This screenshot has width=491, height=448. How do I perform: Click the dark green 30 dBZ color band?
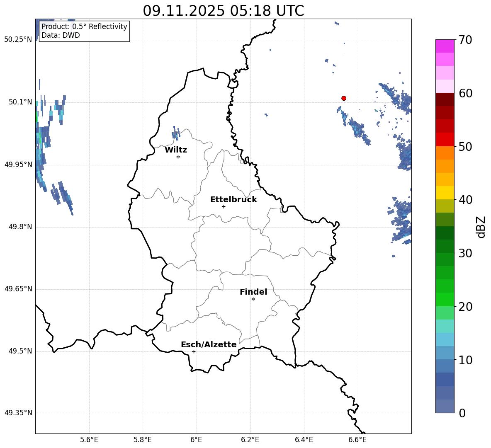pos(445,246)
